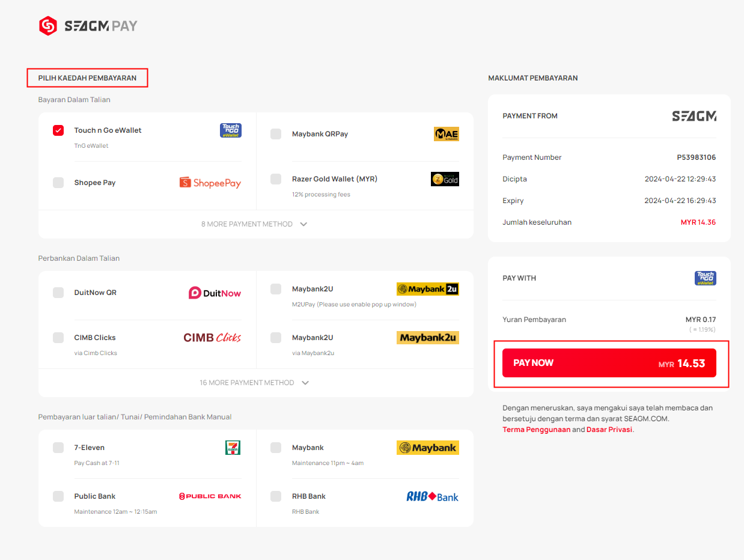Click the SEAGM logo in Payment From card

click(x=694, y=116)
